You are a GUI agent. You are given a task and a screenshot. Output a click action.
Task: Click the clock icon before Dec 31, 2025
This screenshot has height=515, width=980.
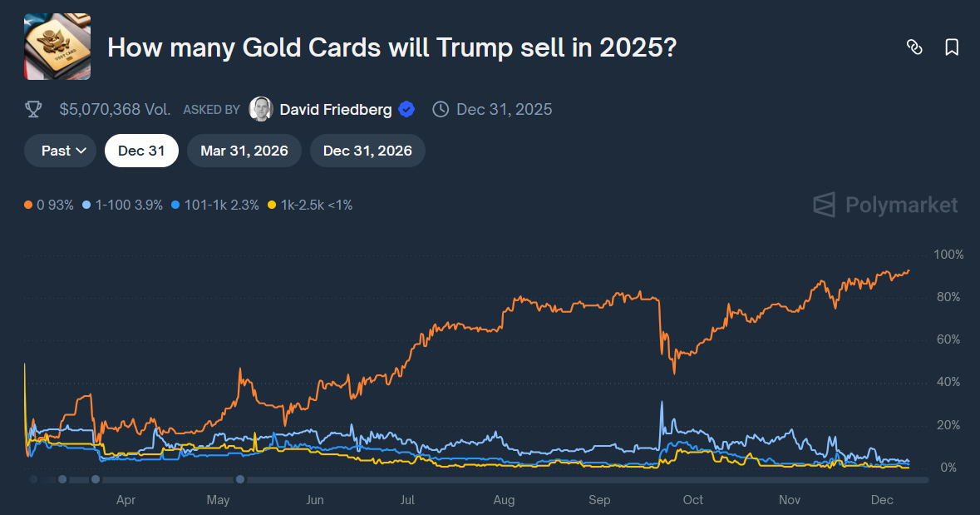pos(440,109)
